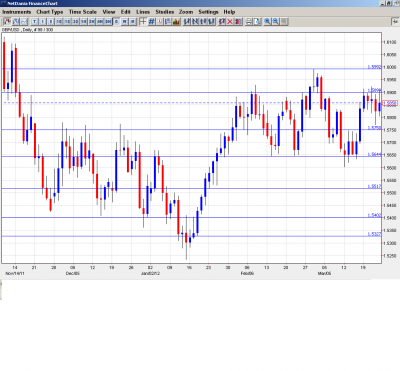Switch to 4H time scale button
Screen dimensions: 400x371
(x=100, y=22)
